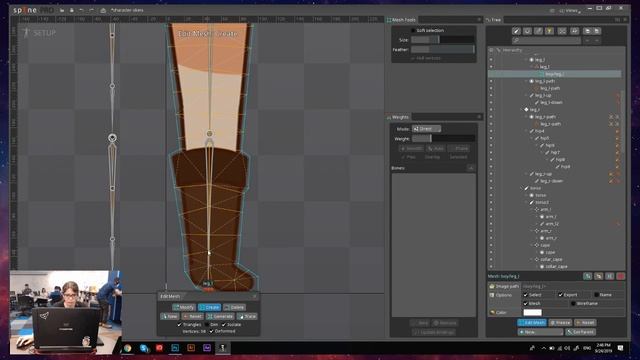Toggle the Export option checkbox

[x=560, y=295]
